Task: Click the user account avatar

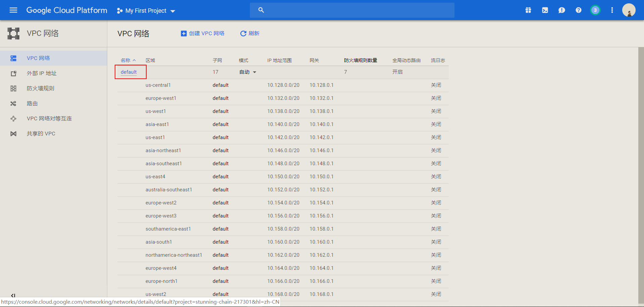Action: click(629, 10)
